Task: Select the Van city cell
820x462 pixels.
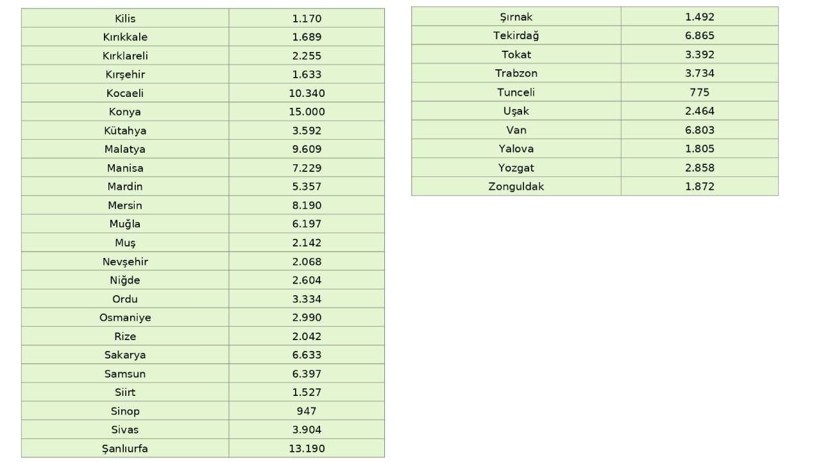Action: (x=516, y=130)
